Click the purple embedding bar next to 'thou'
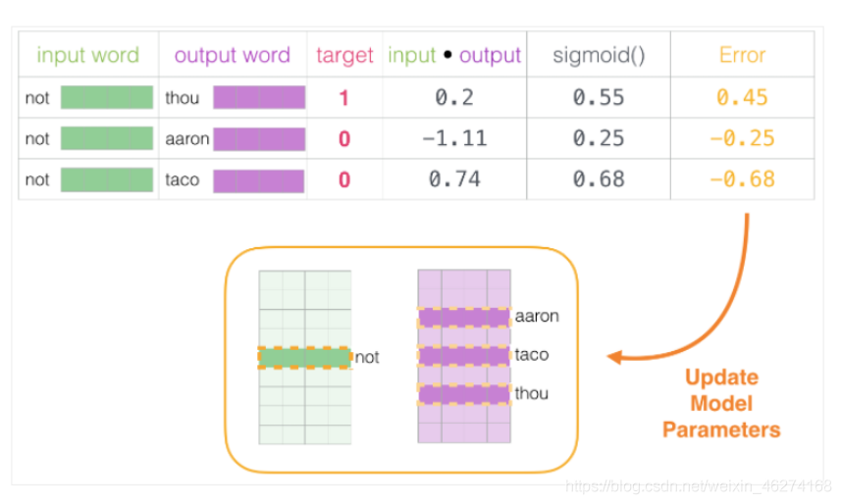This screenshot has width=841, height=504. coord(259,97)
